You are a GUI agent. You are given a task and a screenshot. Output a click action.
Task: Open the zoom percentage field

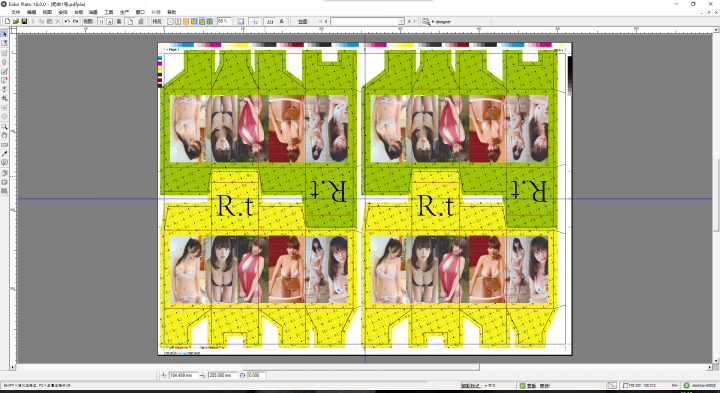click(224, 21)
